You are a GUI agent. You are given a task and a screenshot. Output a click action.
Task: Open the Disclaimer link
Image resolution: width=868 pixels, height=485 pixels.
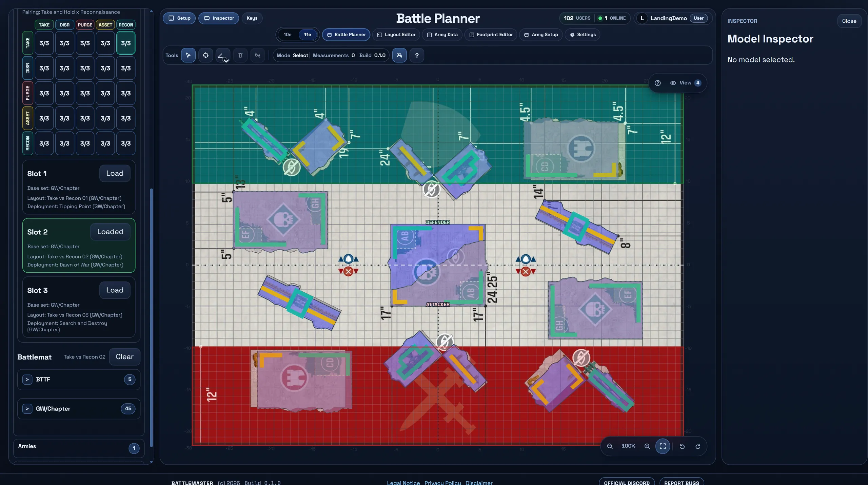479,483
